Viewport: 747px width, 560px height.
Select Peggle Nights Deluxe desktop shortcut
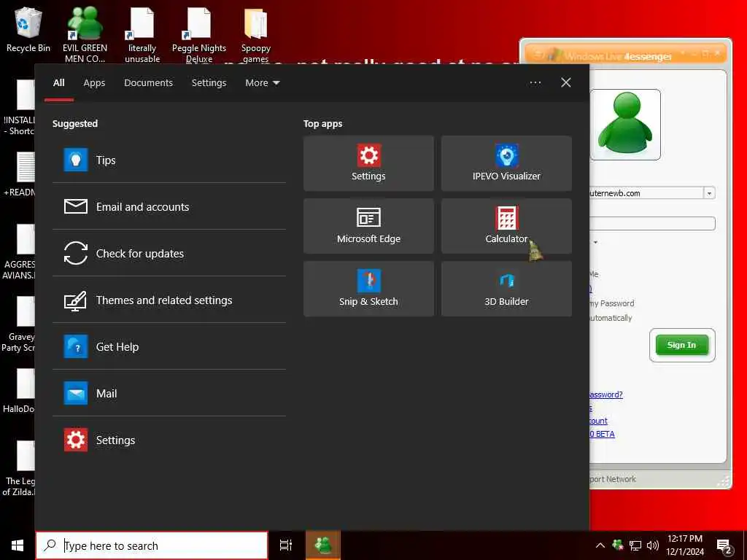point(198,34)
